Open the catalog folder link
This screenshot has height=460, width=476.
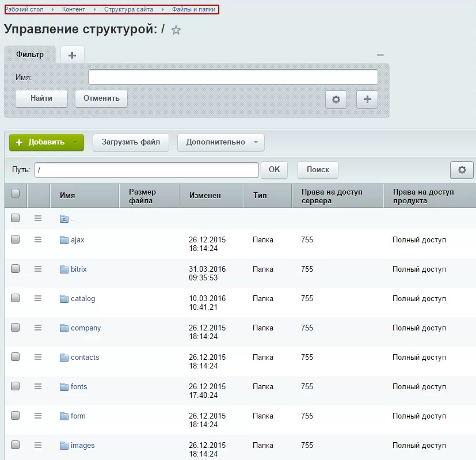tap(83, 299)
